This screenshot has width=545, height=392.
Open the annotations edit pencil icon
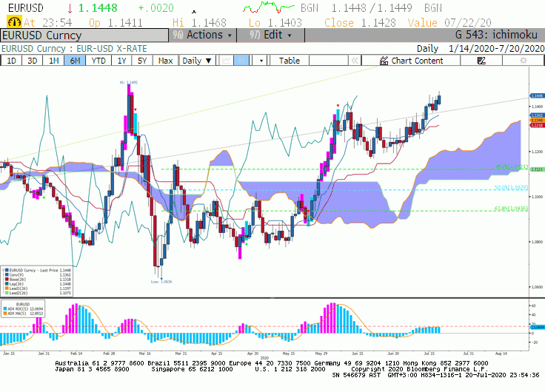(481, 61)
